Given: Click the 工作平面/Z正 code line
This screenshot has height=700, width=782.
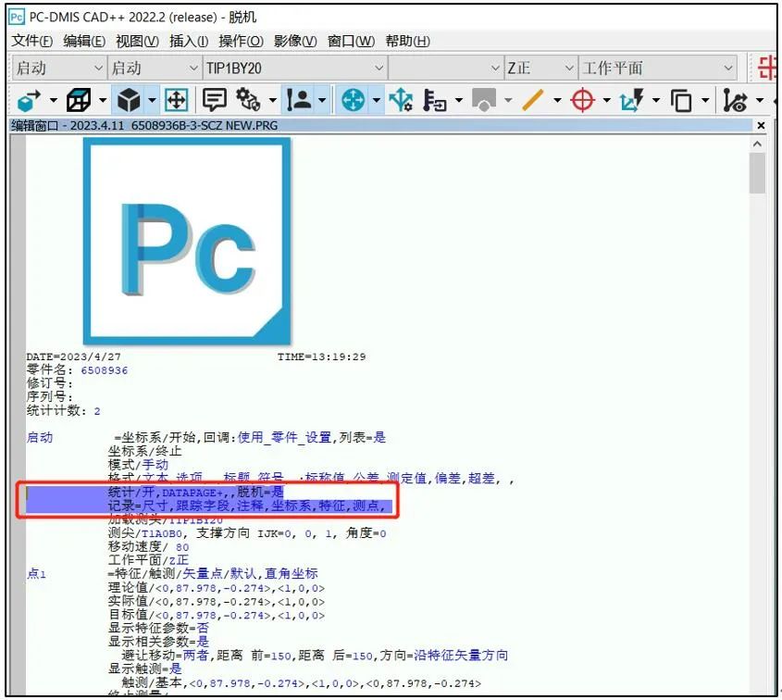Looking at the screenshot, I should (148, 560).
